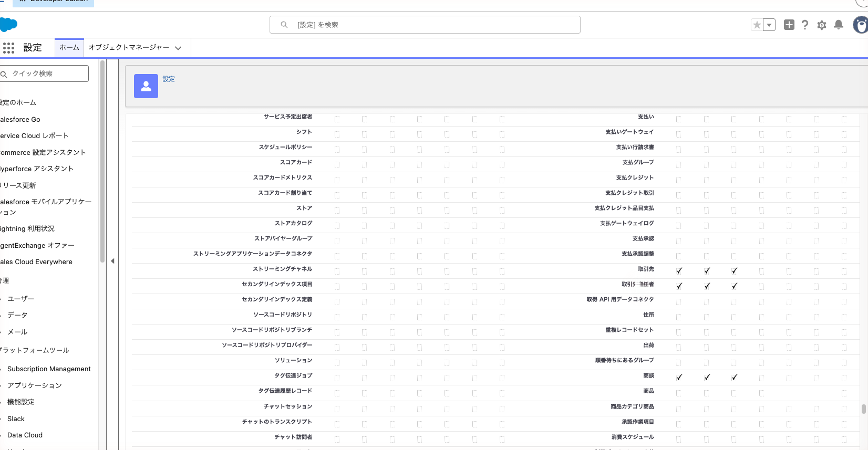Toggle the leftmost checkbox in the シフト row

337,134
